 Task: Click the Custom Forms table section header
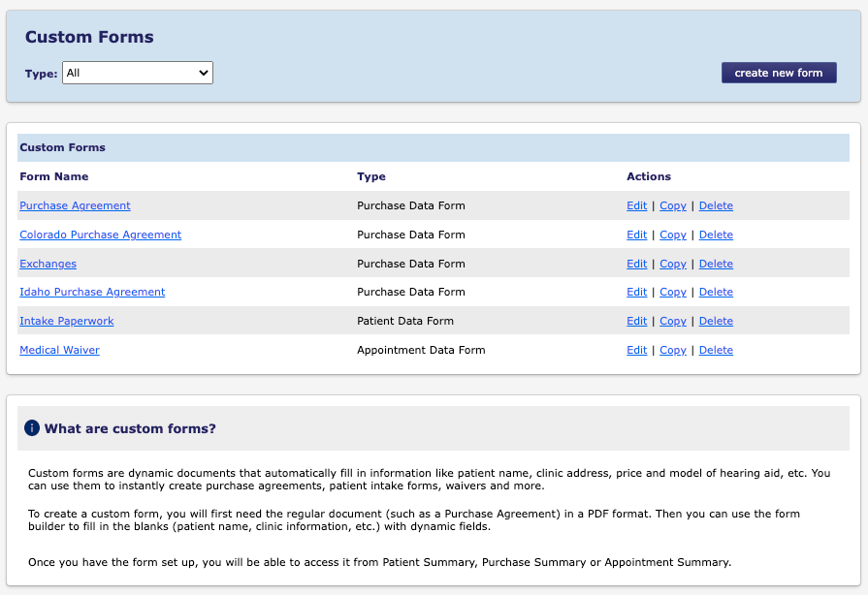(x=433, y=147)
